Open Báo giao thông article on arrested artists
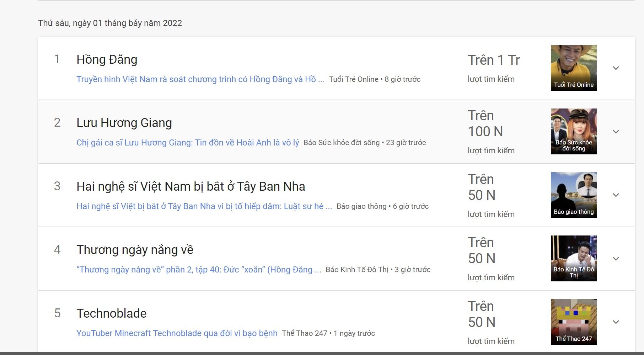The width and height of the screenshot is (644, 355). pos(204,206)
